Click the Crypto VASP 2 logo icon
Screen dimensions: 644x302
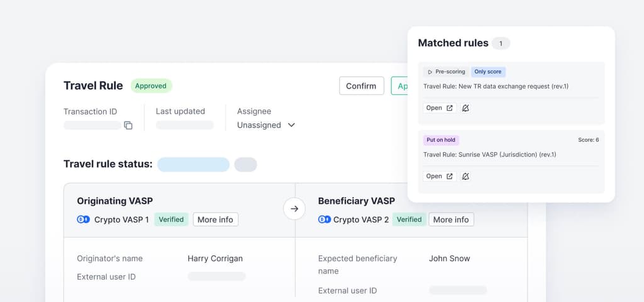point(324,220)
